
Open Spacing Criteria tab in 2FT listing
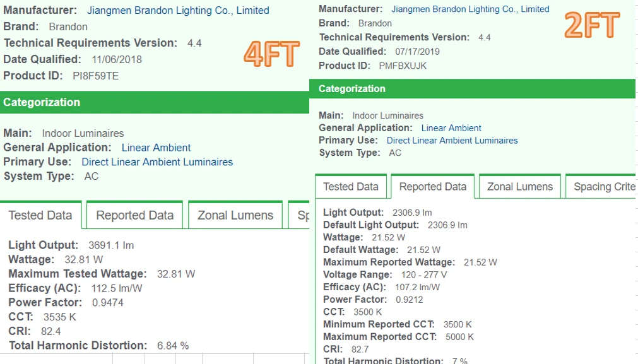[x=603, y=187]
